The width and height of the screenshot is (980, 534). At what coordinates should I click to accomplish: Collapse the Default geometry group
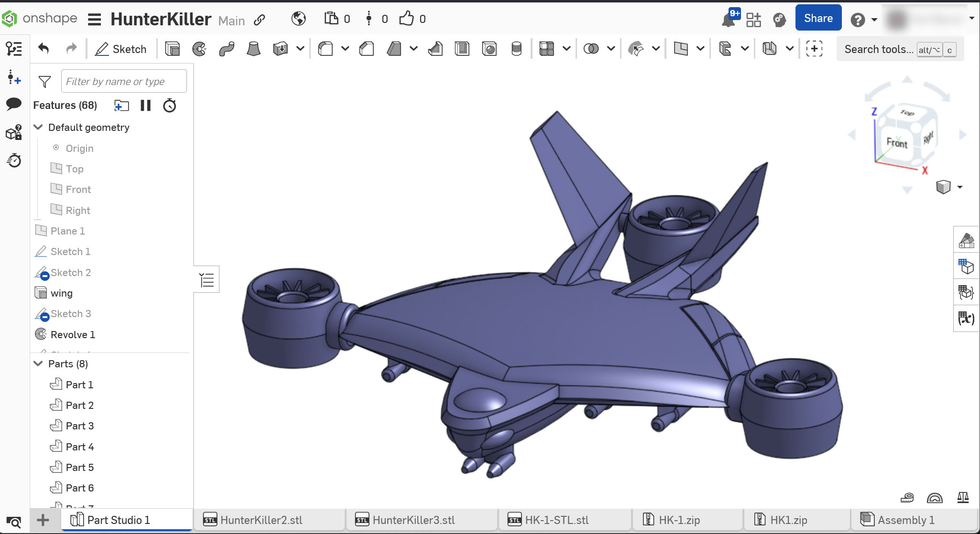coord(38,128)
